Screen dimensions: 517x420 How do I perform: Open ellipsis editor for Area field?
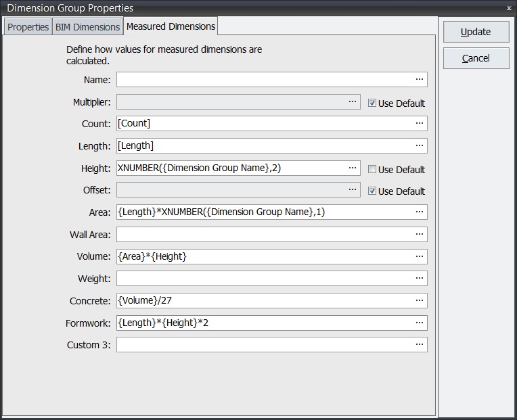420,212
